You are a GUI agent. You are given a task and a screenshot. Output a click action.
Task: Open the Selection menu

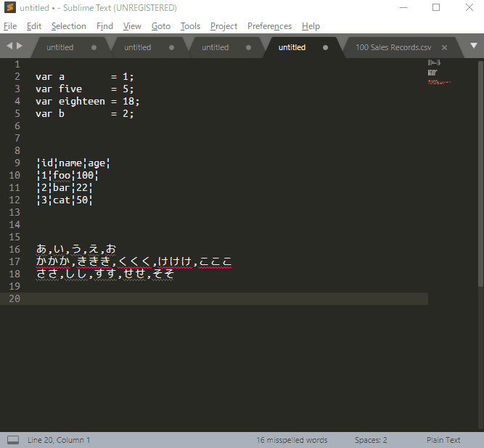[x=69, y=26]
